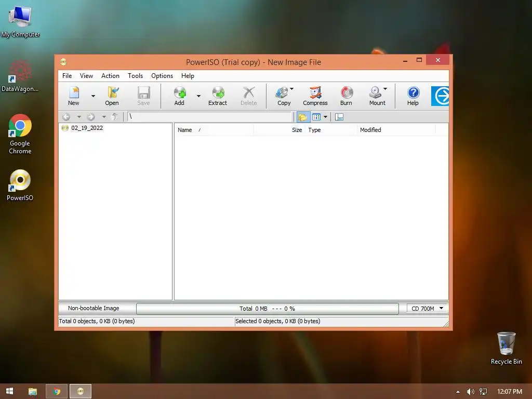Click the Total 0 MB capacity bar
This screenshot has width=532, height=399.
tap(268, 309)
